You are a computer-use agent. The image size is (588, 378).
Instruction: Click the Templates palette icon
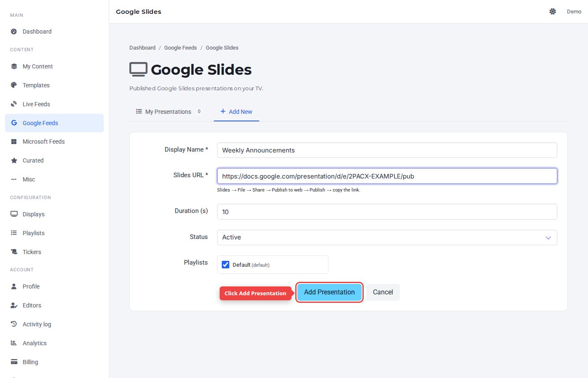click(14, 85)
